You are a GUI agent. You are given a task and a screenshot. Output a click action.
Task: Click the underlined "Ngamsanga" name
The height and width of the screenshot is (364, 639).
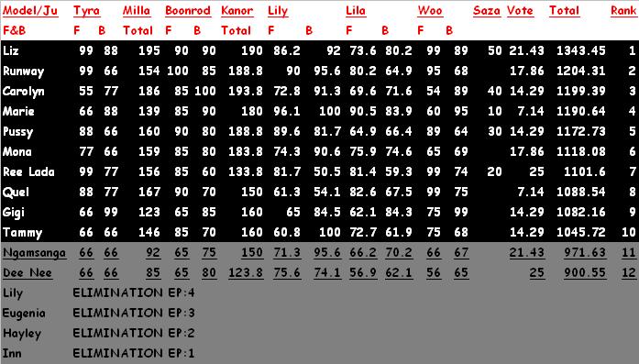pos(34,253)
